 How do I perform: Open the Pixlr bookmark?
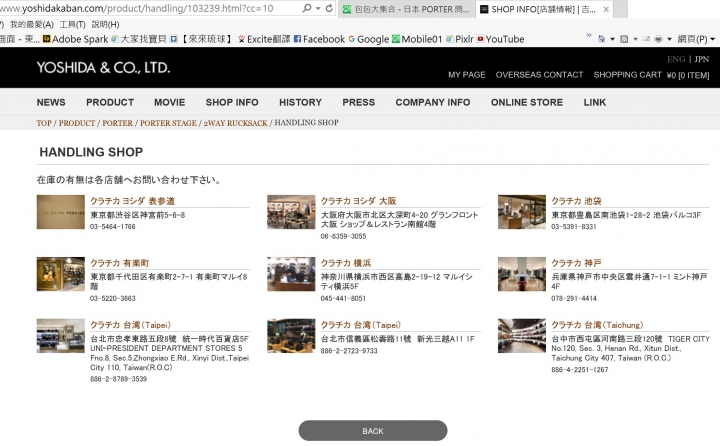coord(460,39)
